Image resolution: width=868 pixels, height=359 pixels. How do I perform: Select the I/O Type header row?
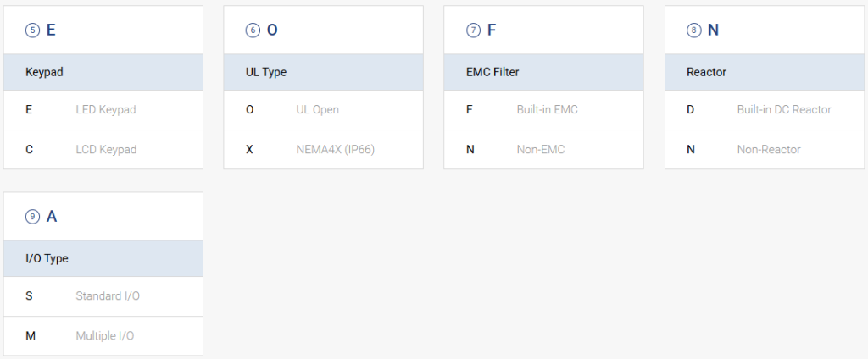click(x=103, y=258)
